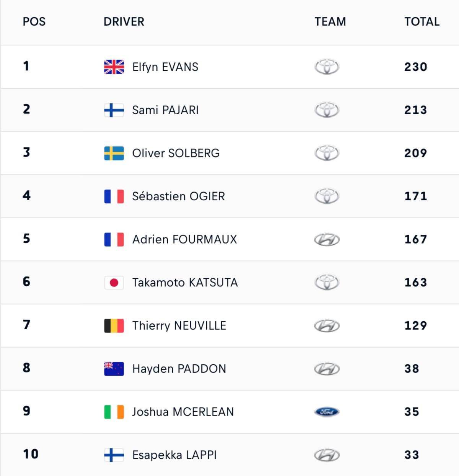Select Esapekka LAPPI driver name

point(174,455)
